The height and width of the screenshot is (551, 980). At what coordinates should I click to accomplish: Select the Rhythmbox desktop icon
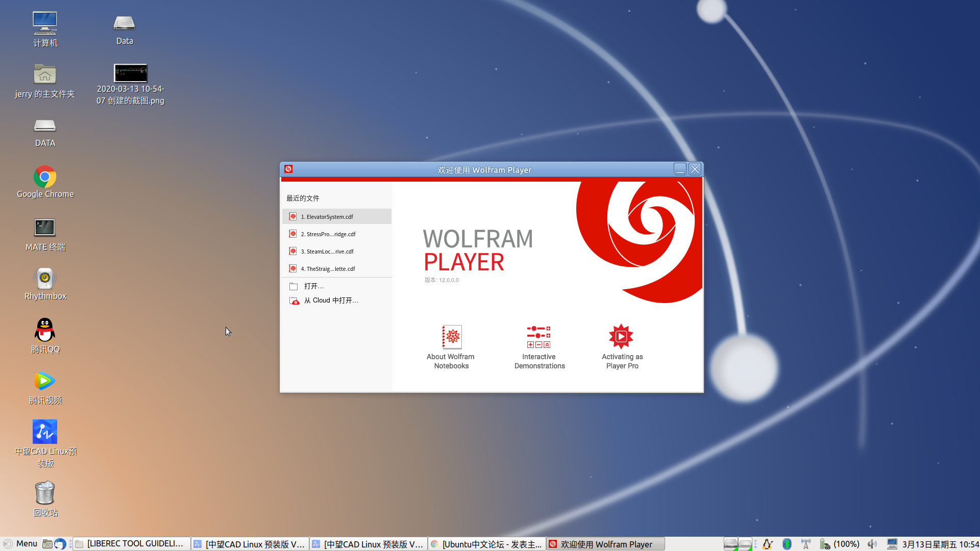pos(45,284)
